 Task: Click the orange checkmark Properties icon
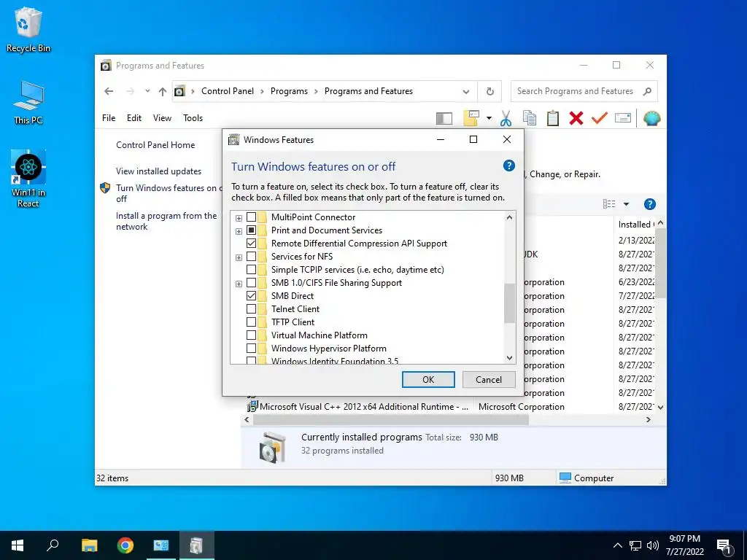[600, 117]
